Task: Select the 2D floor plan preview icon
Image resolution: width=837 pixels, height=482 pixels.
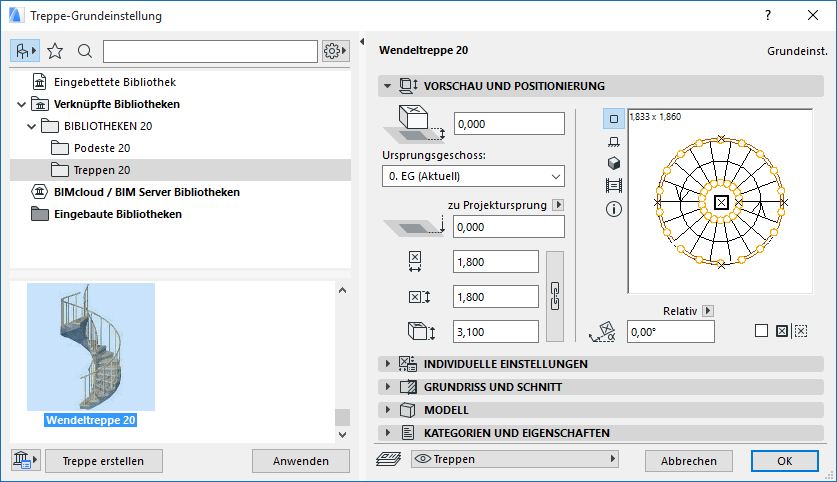Action: point(614,118)
